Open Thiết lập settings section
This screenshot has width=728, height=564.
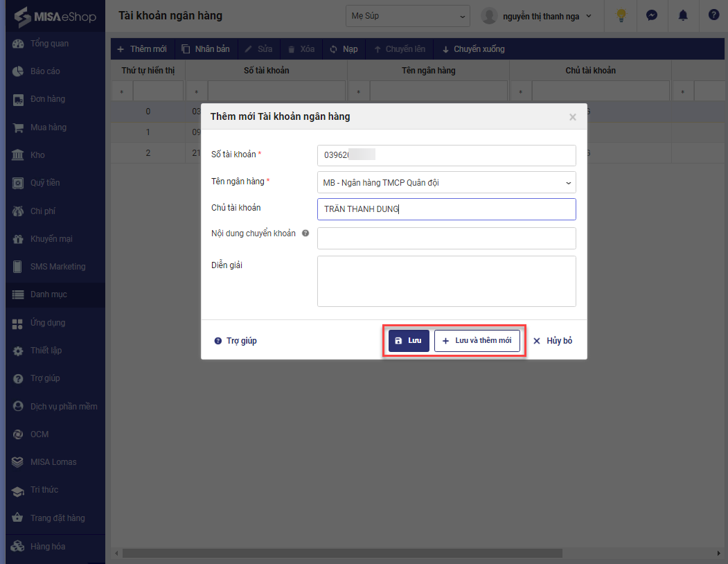[x=55, y=351]
